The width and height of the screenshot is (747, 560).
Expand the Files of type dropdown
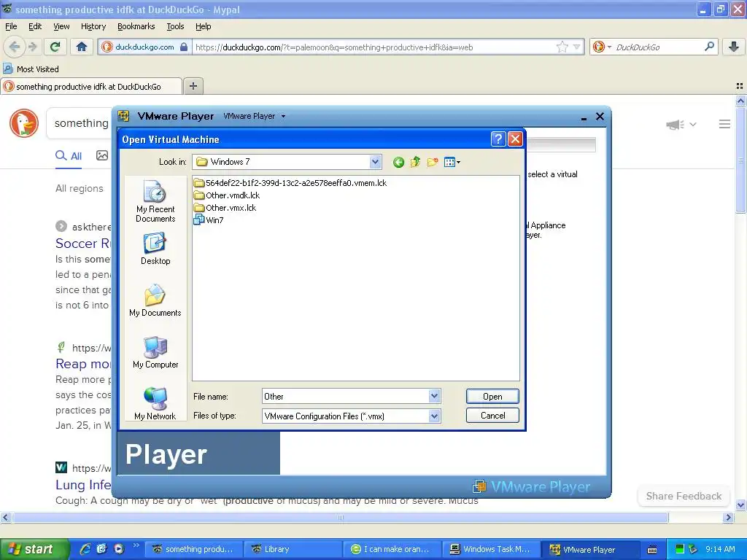click(434, 416)
